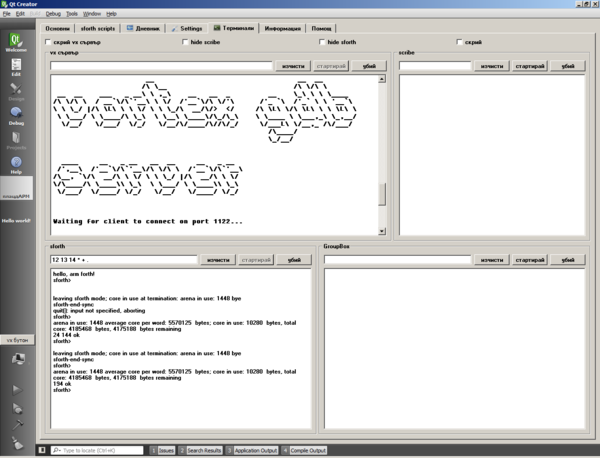This screenshot has height=458, width=600.
Task: Click the vx сървър scroll up arrow
Action: tap(382, 79)
